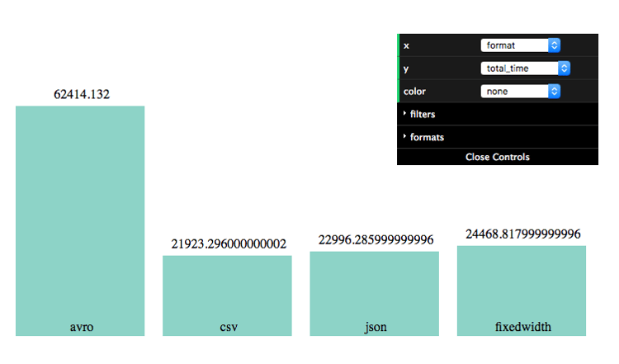Click the blue stepper arrows on total_time select
The height and width of the screenshot is (364, 619).
565,69
